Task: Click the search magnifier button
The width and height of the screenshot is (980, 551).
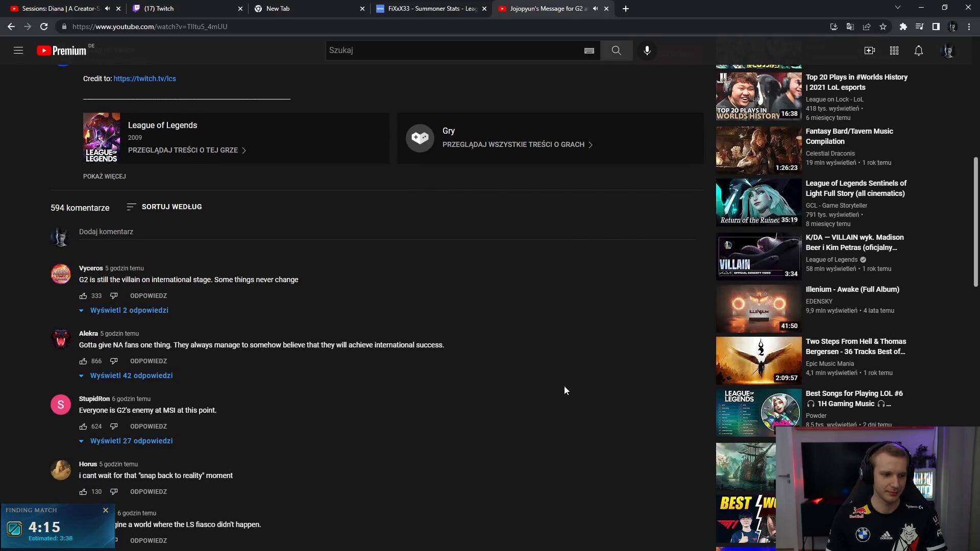Action: (616, 51)
